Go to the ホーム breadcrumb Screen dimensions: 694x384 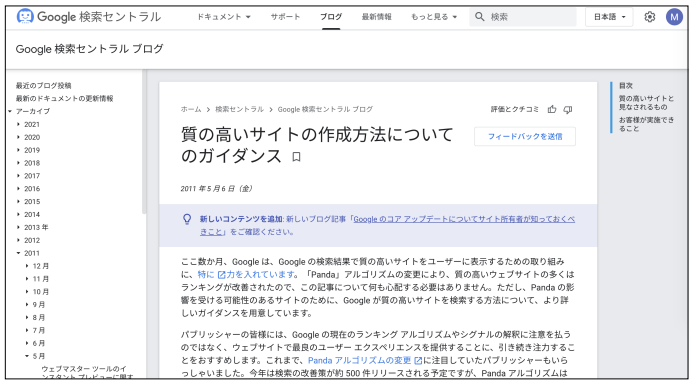click(191, 109)
